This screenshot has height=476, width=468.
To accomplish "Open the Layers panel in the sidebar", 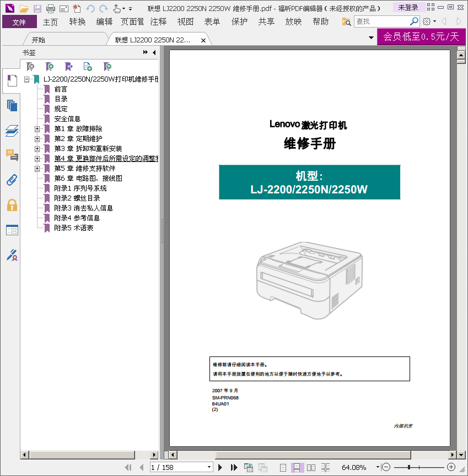I will point(12,131).
